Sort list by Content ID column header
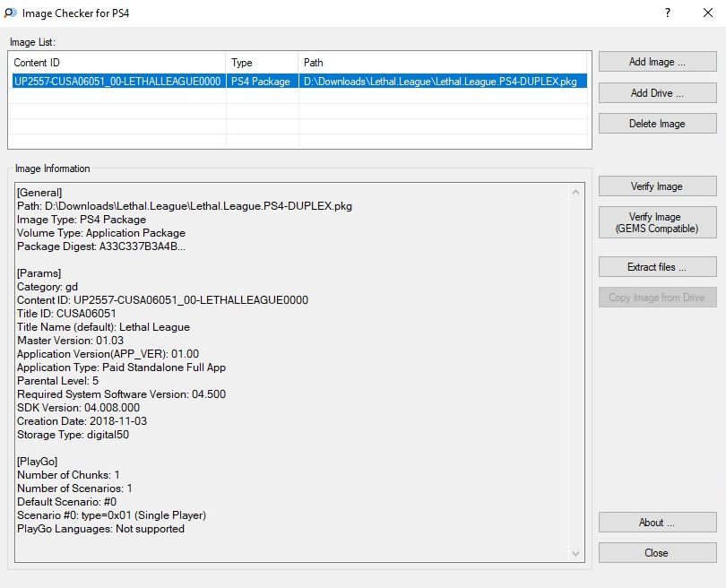 117,63
